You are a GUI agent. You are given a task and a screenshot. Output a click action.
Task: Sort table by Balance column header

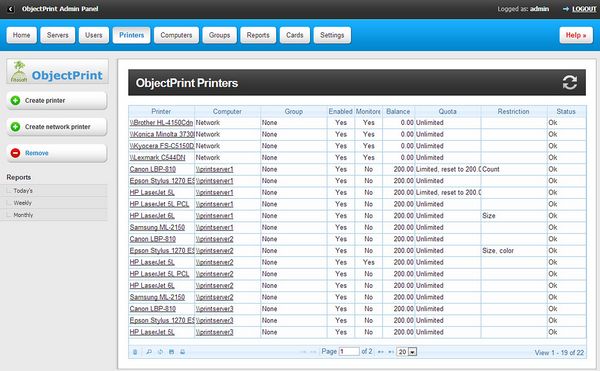(x=398, y=111)
